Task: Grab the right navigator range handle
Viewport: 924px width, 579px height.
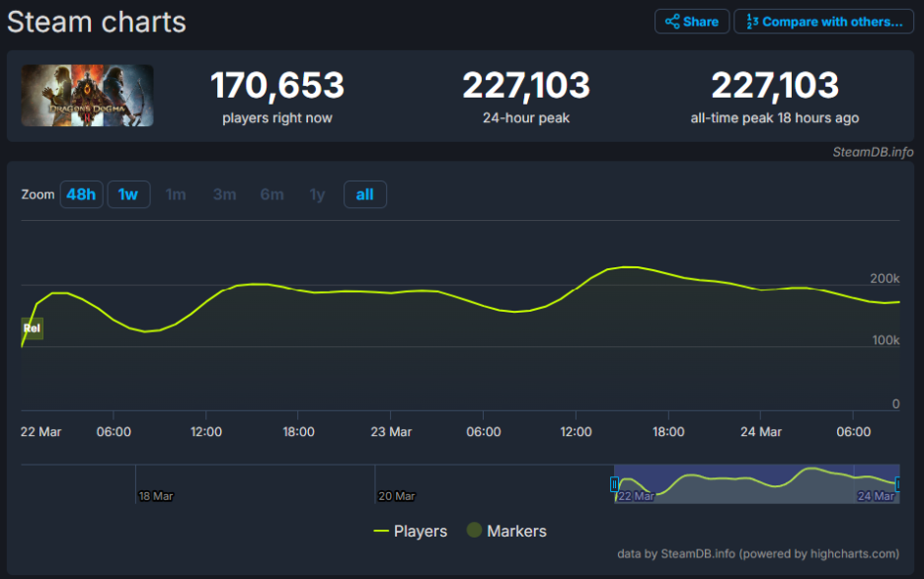Action: 898,484
